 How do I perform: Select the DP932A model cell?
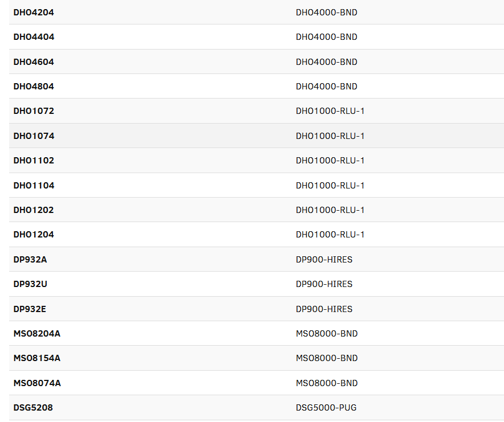30,260
